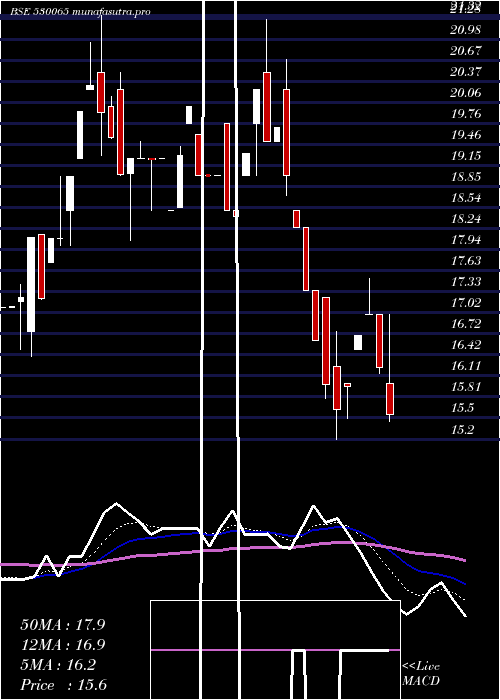500x700 pixels.
Task: Select the 17.02 price label
Action: (466, 303)
